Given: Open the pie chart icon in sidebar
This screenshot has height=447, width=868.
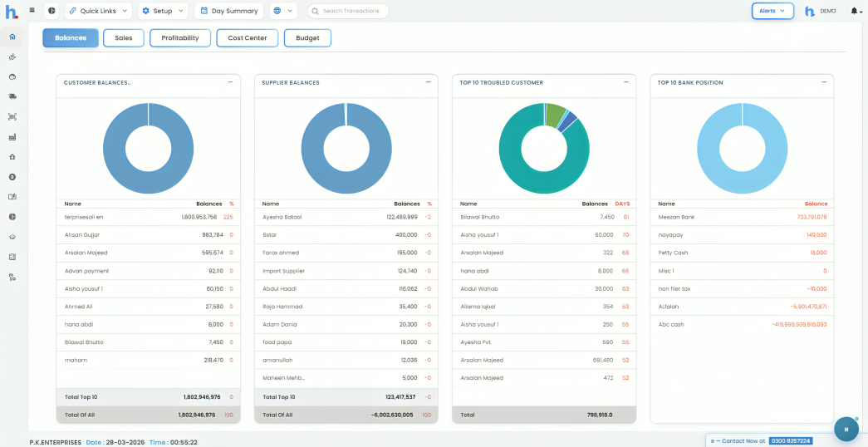Looking at the screenshot, I should pyautogui.click(x=12, y=217).
